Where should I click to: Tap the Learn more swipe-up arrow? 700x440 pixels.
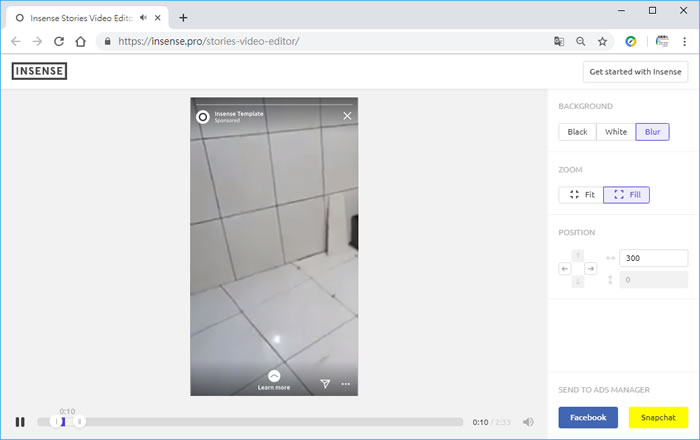(274, 376)
